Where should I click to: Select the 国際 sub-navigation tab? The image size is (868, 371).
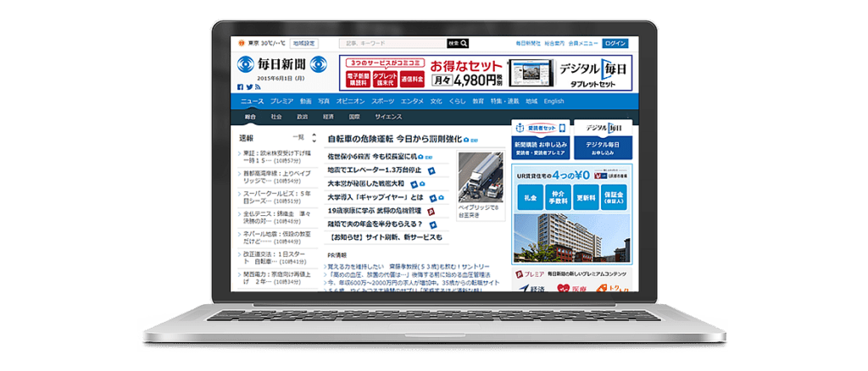(x=354, y=117)
